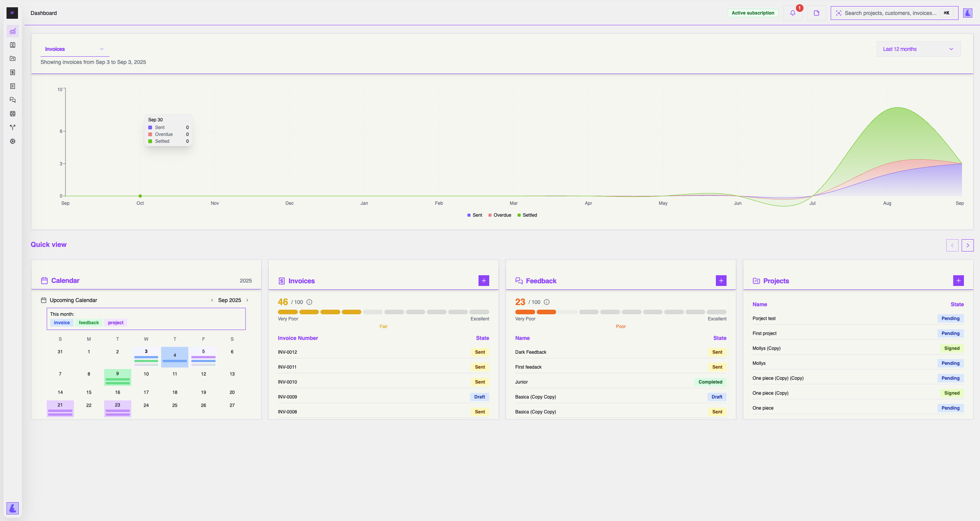
Task: Open notifications from the bell icon
Action: [x=792, y=13]
